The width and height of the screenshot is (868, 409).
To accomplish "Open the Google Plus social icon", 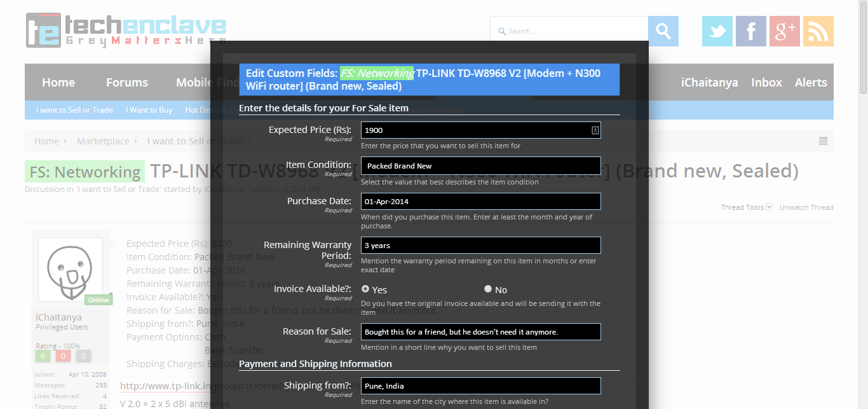I will pos(785,31).
